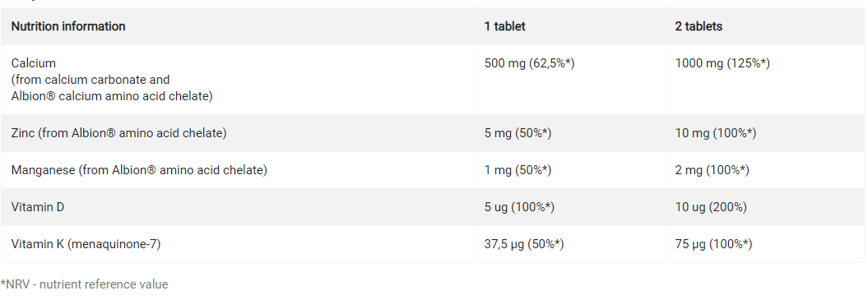Click the 75 µg (100%*) vitamin K value
Screen dimensions: 868x300
713,243
